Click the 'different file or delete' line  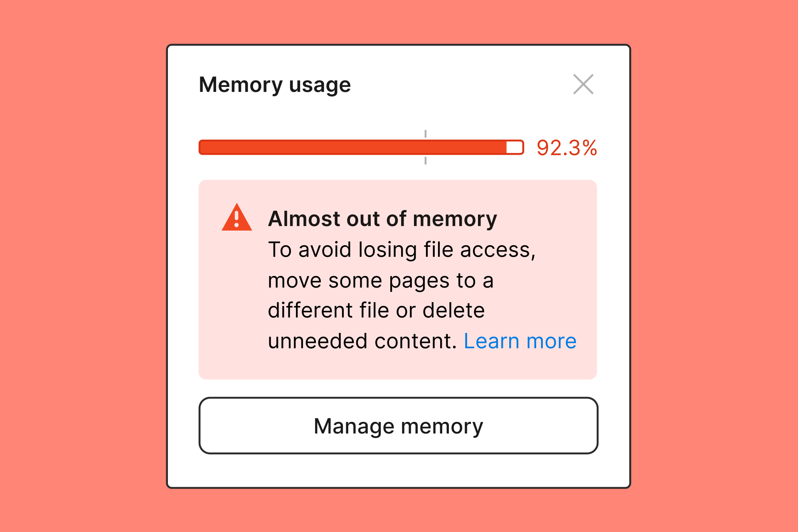[376, 310]
